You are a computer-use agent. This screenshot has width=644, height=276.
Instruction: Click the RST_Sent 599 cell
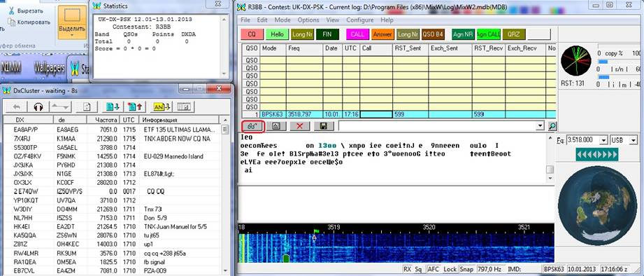410,114
